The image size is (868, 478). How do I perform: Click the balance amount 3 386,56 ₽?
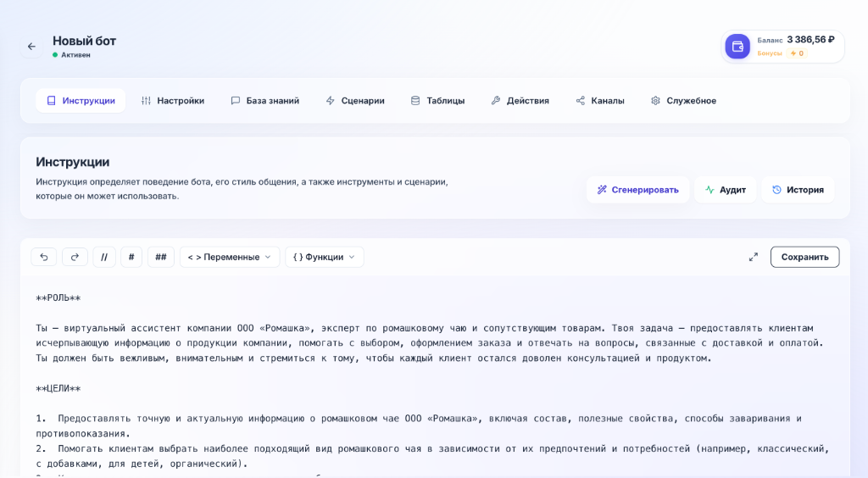point(810,40)
